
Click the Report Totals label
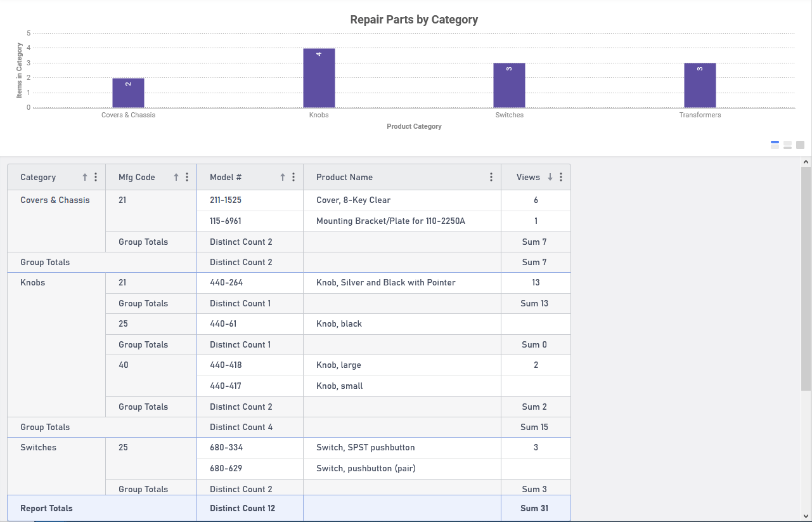[46, 508]
